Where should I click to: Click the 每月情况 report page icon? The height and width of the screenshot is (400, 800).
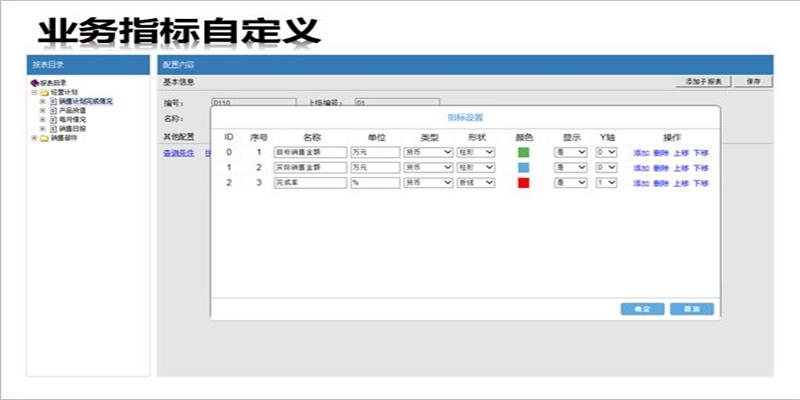[54, 119]
